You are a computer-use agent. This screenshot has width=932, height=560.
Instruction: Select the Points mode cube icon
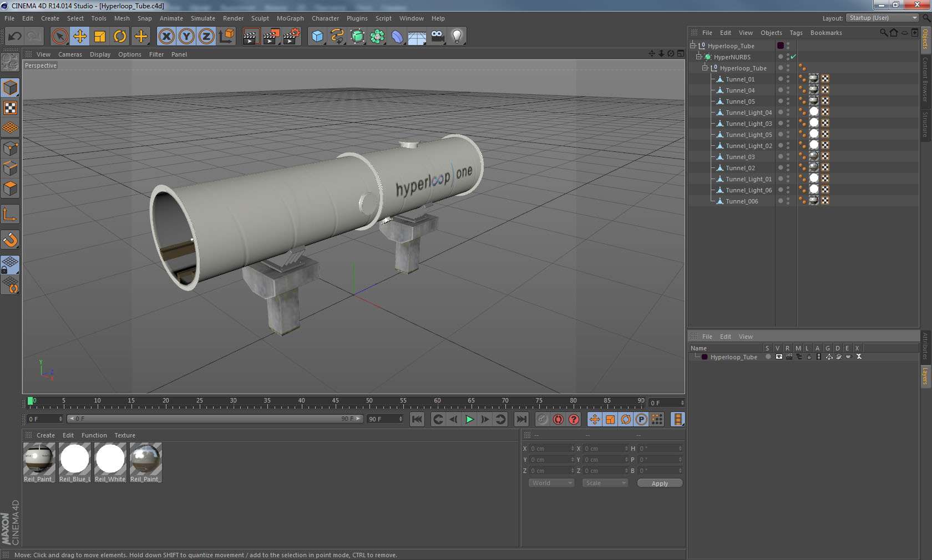click(x=10, y=148)
